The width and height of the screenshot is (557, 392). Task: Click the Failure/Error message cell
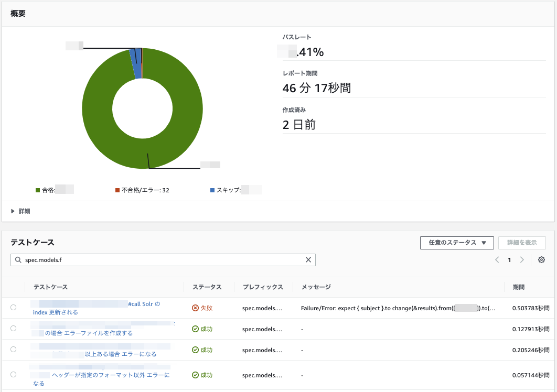398,308
